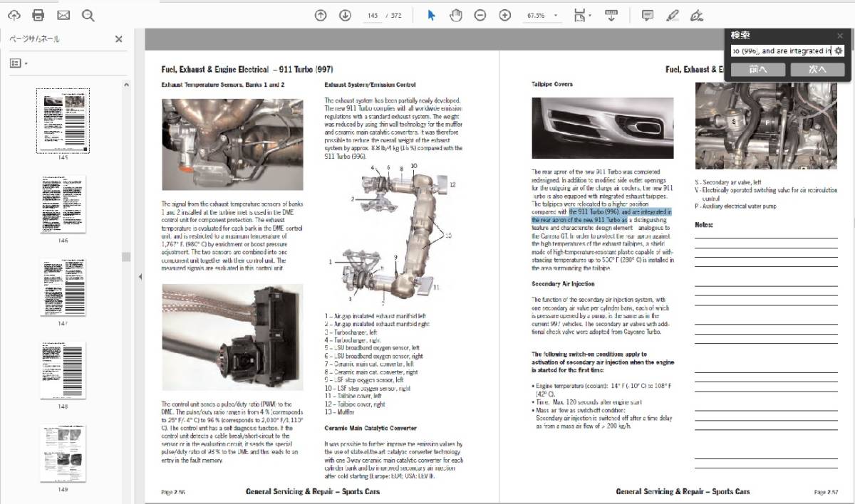855x504 pixels.
Task: Click the 'Page 2.57' footer text
Action: coord(826,492)
